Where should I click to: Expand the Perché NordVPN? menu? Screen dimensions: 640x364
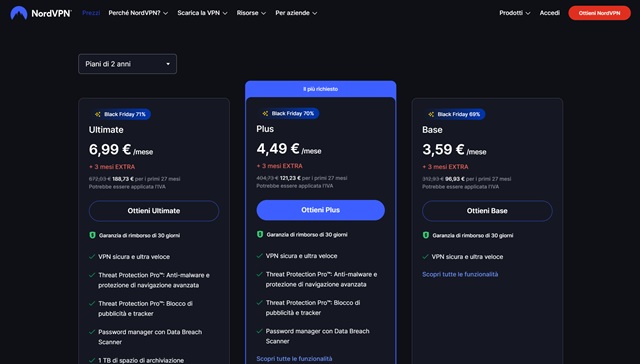[138, 13]
